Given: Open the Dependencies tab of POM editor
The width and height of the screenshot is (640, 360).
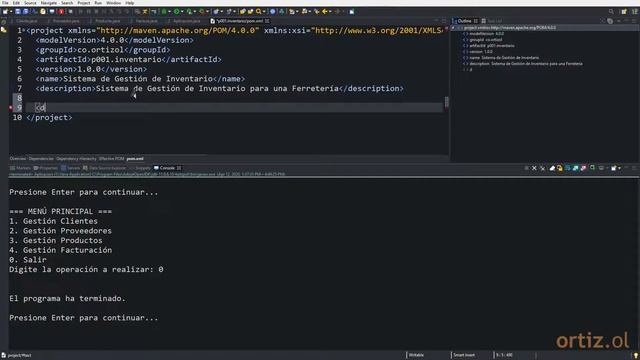Looking at the screenshot, I should tap(41, 159).
